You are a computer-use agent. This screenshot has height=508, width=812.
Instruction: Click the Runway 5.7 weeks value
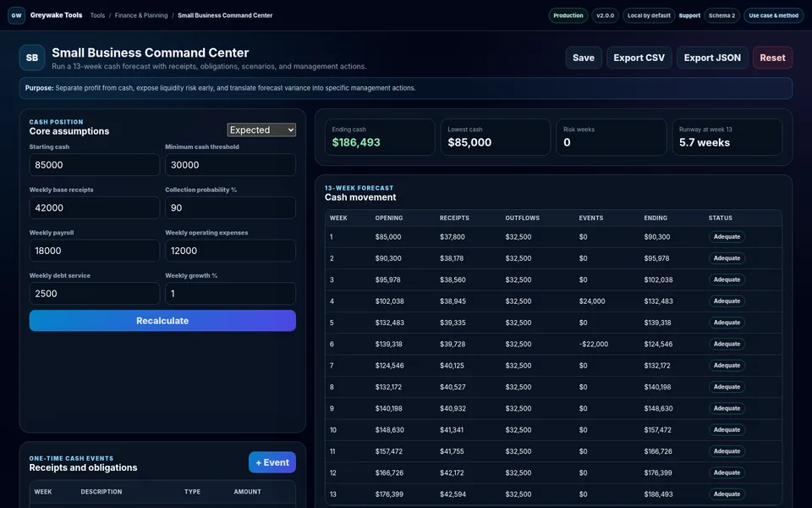click(x=705, y=142)
